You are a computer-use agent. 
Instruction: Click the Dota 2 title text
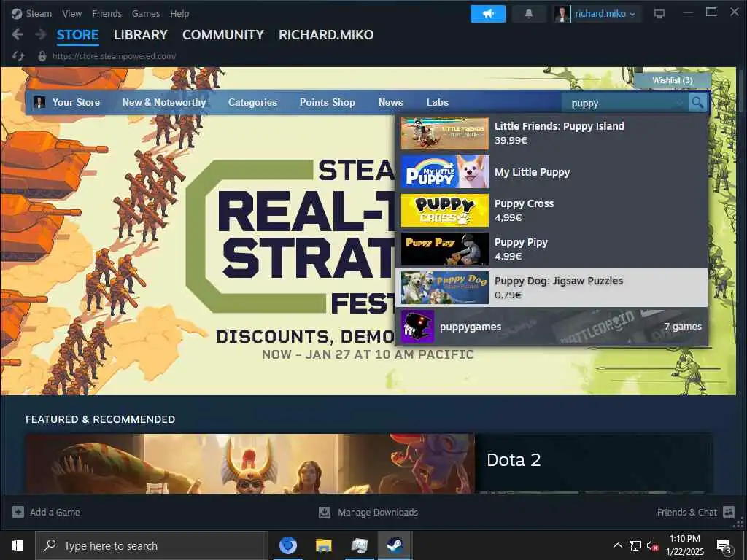click(514, 460)
